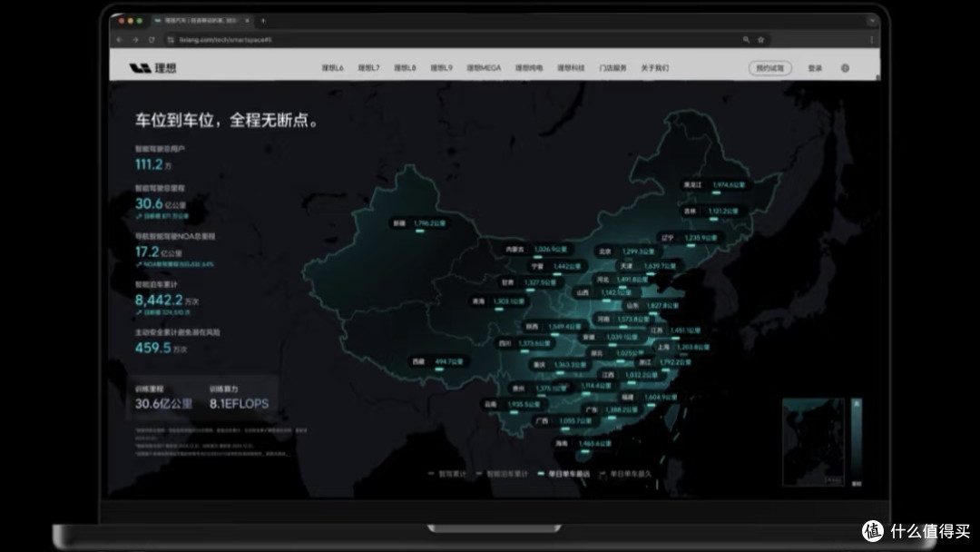Click the 浙江 1,792.2公里 map label
Viewport: 980px width, 552px height.
[664, 362]
